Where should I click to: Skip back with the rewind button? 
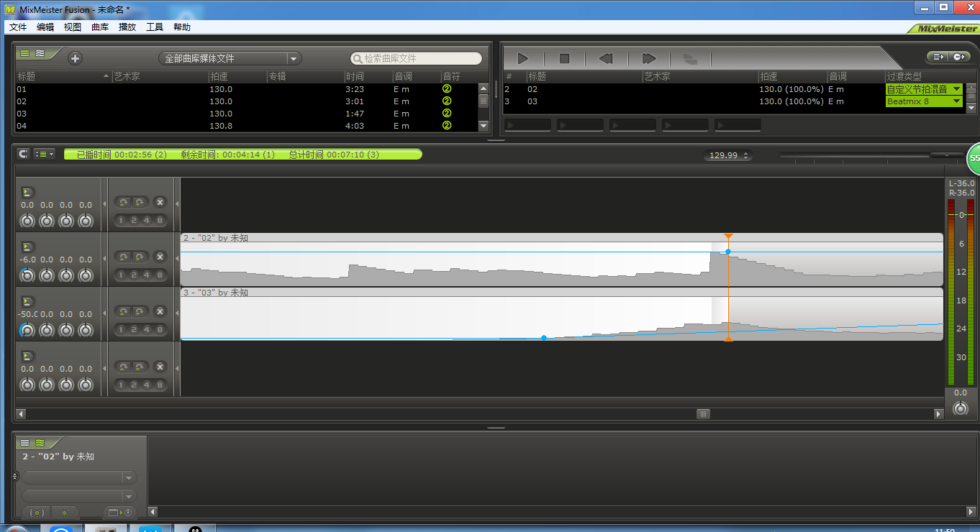click(x=606, y=58)
